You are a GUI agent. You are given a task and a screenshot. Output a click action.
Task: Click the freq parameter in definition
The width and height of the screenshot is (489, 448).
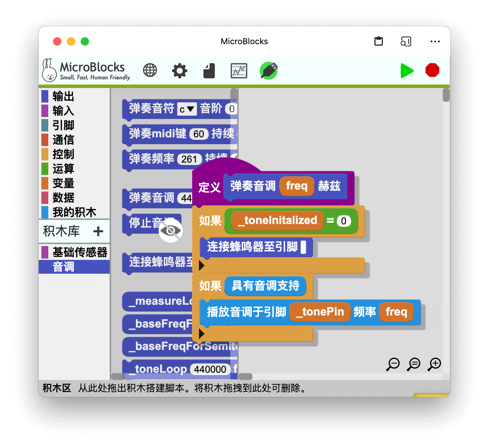[x=297, y=186]
